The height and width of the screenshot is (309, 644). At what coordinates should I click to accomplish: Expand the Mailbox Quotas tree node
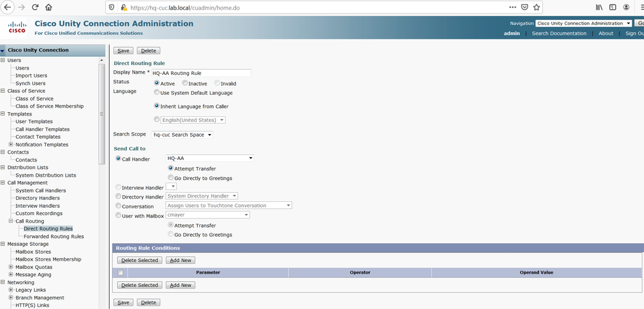point(11,267)
